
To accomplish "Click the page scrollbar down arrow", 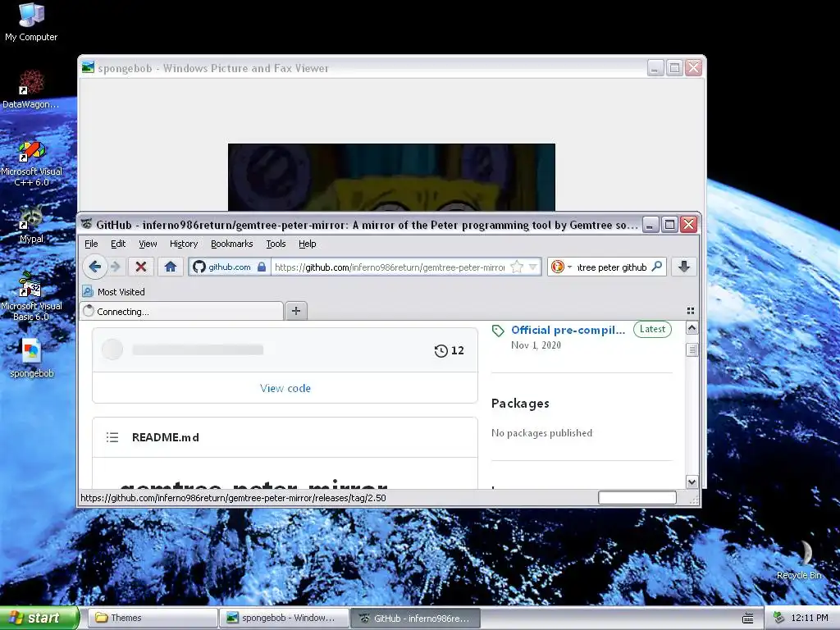I will [692, 482].
